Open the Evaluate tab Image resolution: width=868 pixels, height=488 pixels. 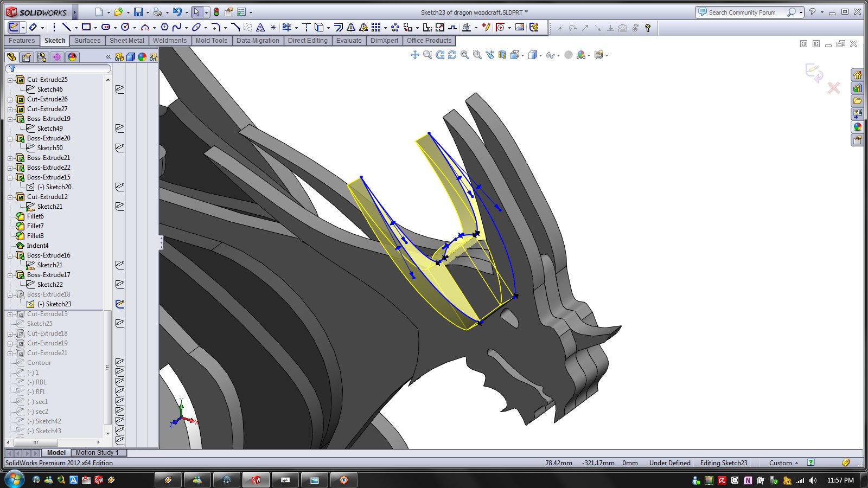348,41
